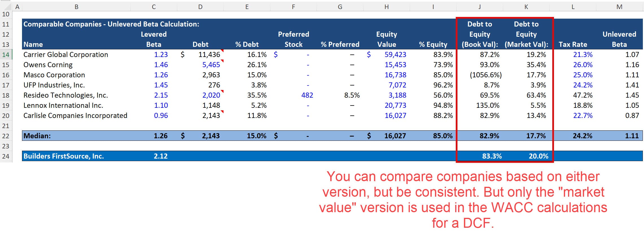This screenshot has height=239, width=644.
Task: Click equity value 15,453
Action: coord(395,65)
